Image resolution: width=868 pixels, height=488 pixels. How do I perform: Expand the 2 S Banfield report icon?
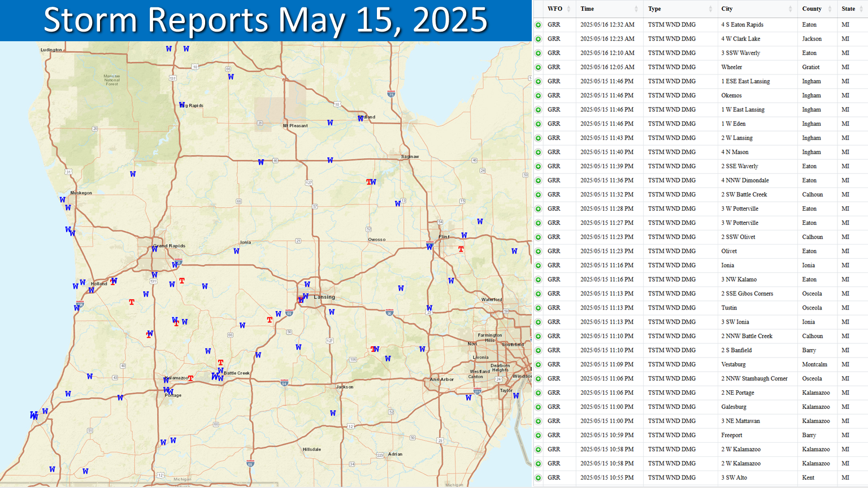[538, 350]
